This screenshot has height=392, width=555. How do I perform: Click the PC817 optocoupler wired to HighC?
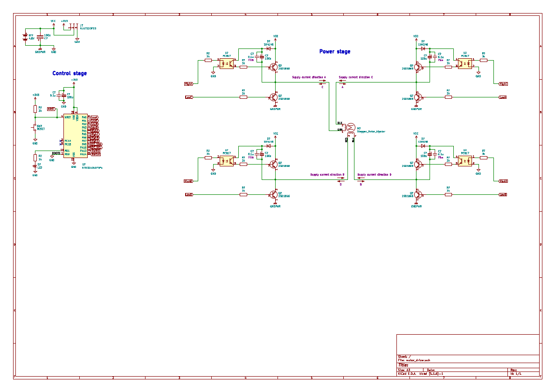pos(465,64)
